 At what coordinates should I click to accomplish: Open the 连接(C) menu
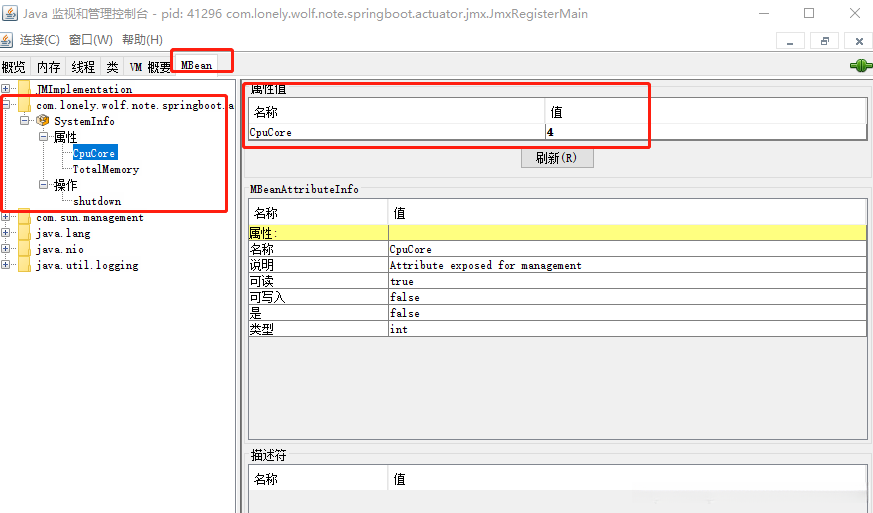(x=40, y=40)
